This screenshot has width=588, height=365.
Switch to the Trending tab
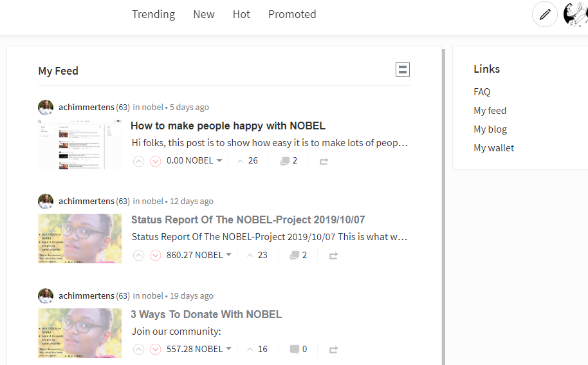(153, 14)
